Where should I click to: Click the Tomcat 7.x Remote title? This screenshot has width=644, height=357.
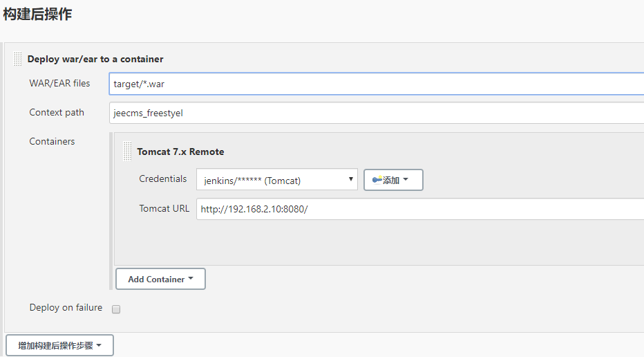(x=180, y=152)
